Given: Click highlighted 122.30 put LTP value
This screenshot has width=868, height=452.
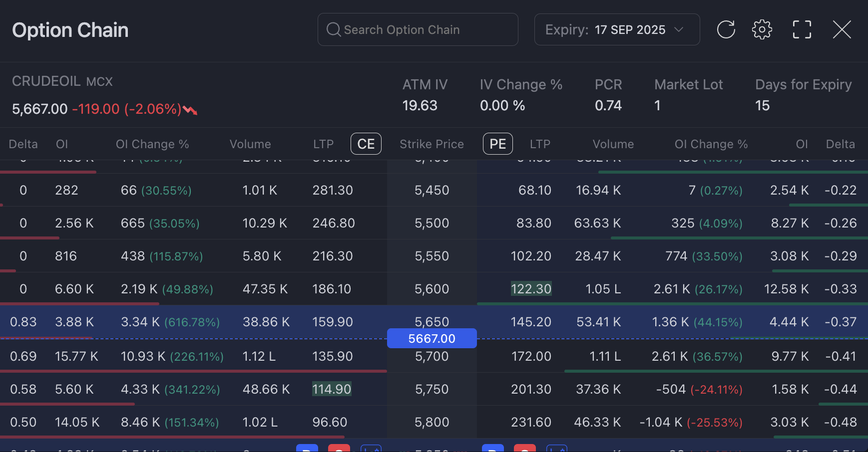Looking at the screenshot, I should (x=531, y=289).
